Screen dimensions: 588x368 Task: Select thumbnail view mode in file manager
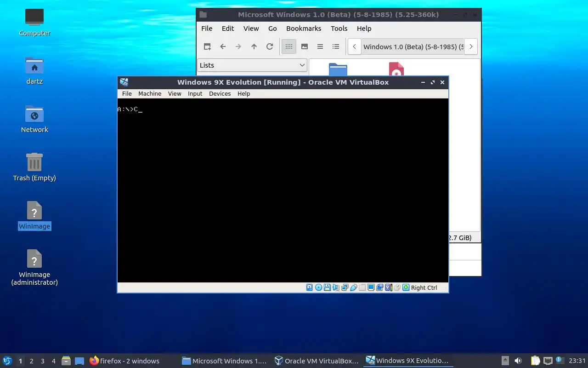tap(305, 46)
